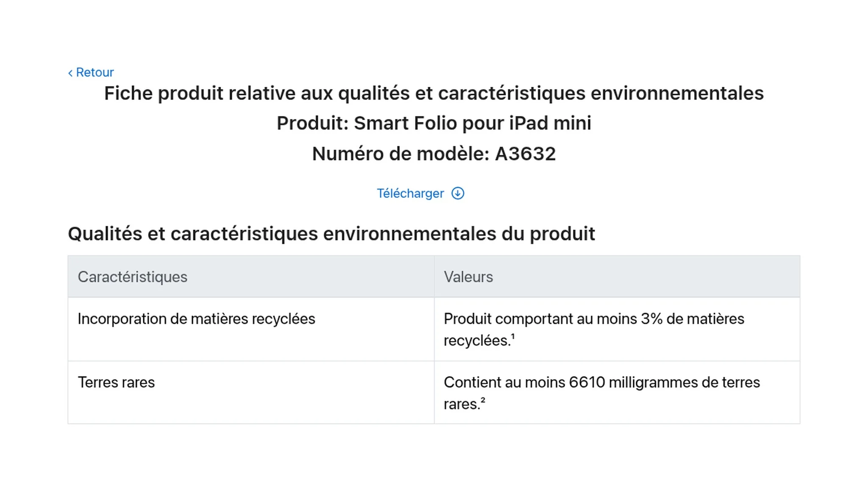This screenshot has width=868, height=488.
Task: Click the Terres rares row label
Action: pyautogui.click(x=116, y=383)
